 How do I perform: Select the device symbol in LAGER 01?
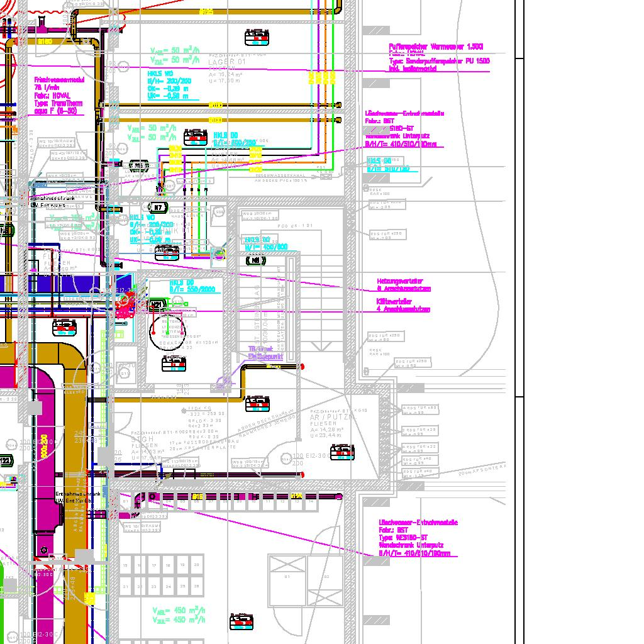pos(257,38)
